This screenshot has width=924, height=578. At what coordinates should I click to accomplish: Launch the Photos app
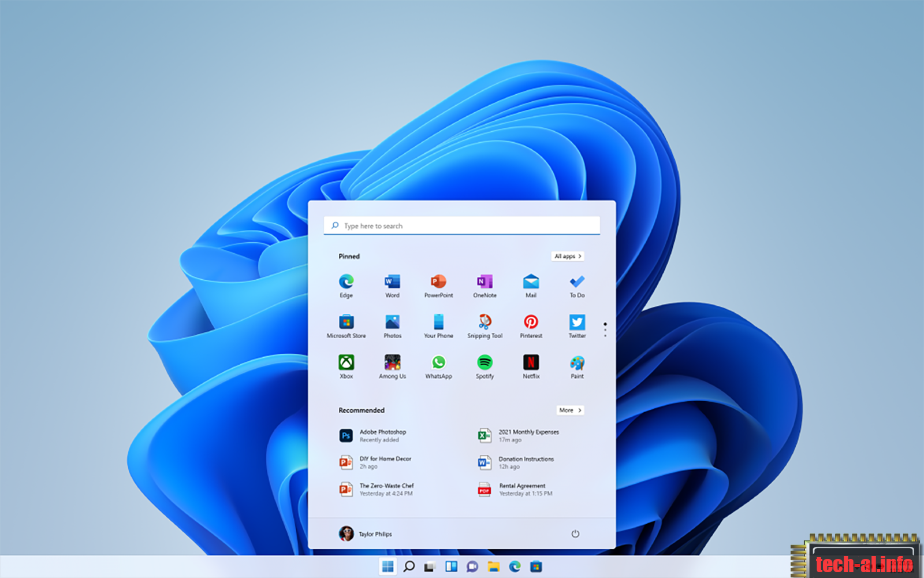392,327
